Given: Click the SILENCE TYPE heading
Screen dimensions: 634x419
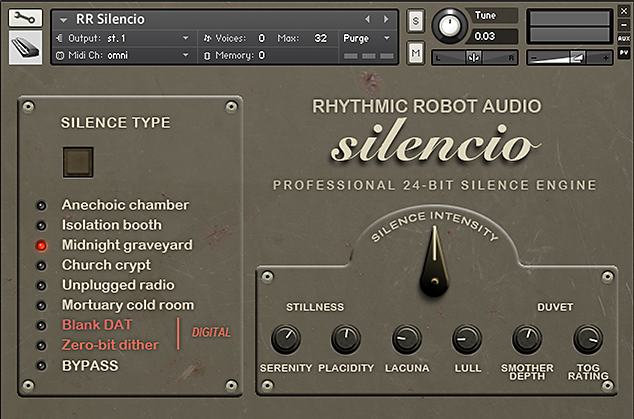Looking at the screenshot, I should (116, 123).
